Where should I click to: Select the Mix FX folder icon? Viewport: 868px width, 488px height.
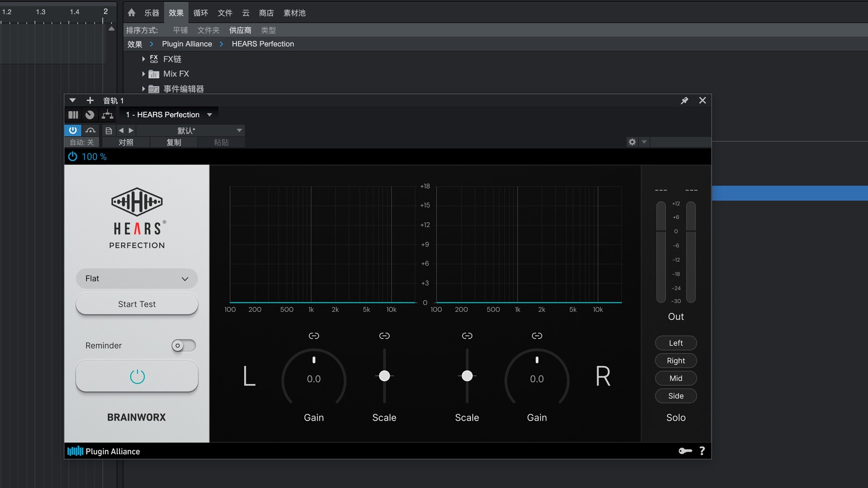[x=154, y=74]
